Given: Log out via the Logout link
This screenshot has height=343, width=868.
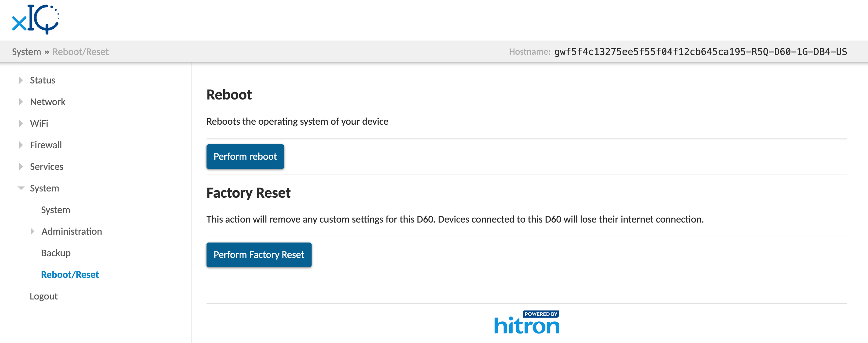Looking at the screenshot, I should point(44,296).
